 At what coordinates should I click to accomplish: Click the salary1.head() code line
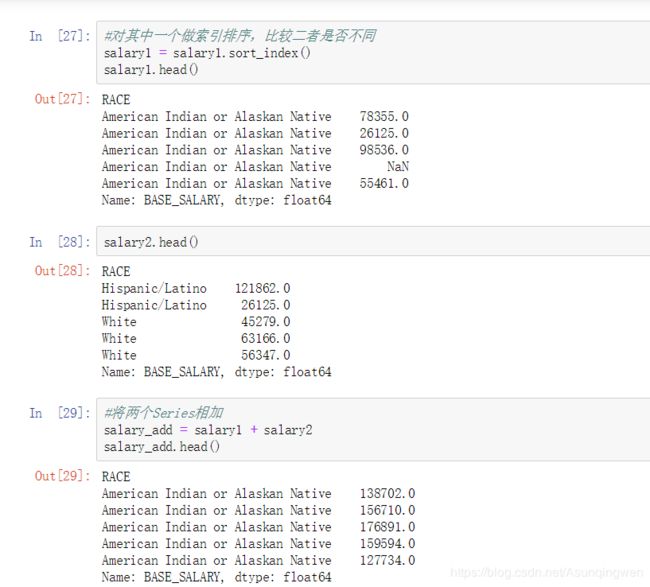point(151,70)
